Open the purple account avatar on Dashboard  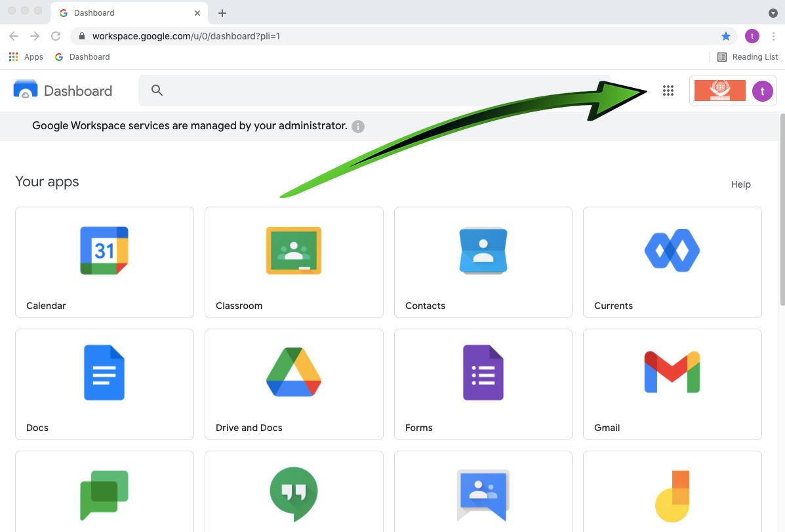762,91
